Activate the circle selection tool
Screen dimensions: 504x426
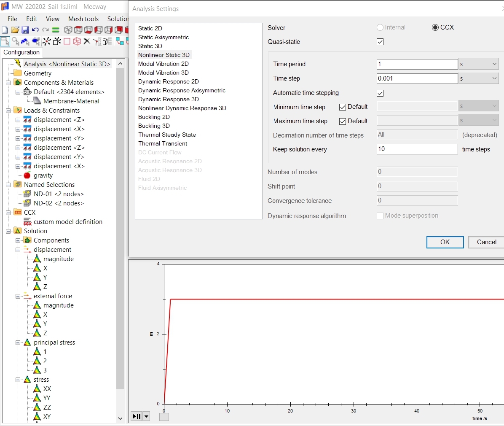click(x=16, y=41)
